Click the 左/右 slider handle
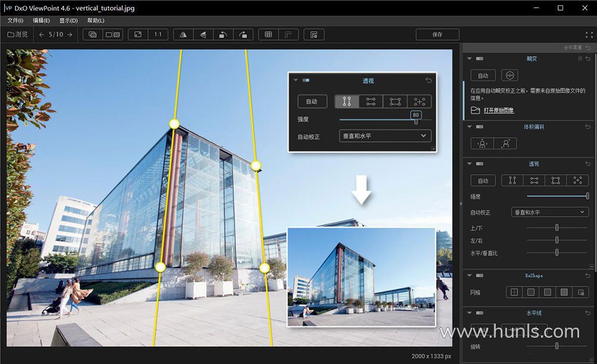597x364 pixels. pos(556,240)
